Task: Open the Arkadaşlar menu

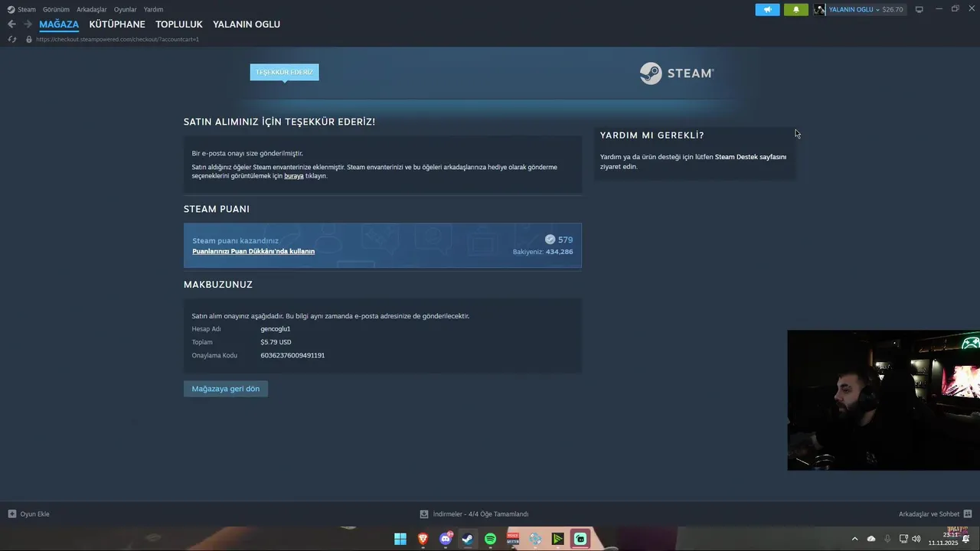Action: [92, 9]
